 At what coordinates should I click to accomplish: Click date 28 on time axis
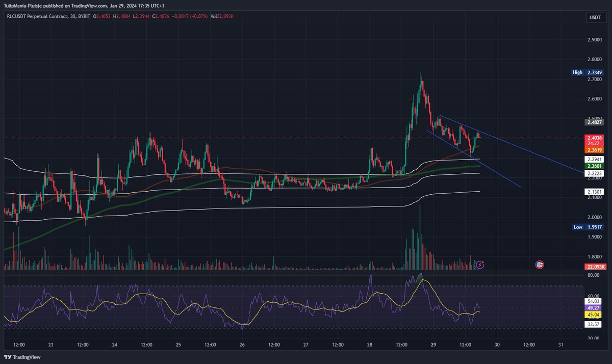tap(369, 345)
